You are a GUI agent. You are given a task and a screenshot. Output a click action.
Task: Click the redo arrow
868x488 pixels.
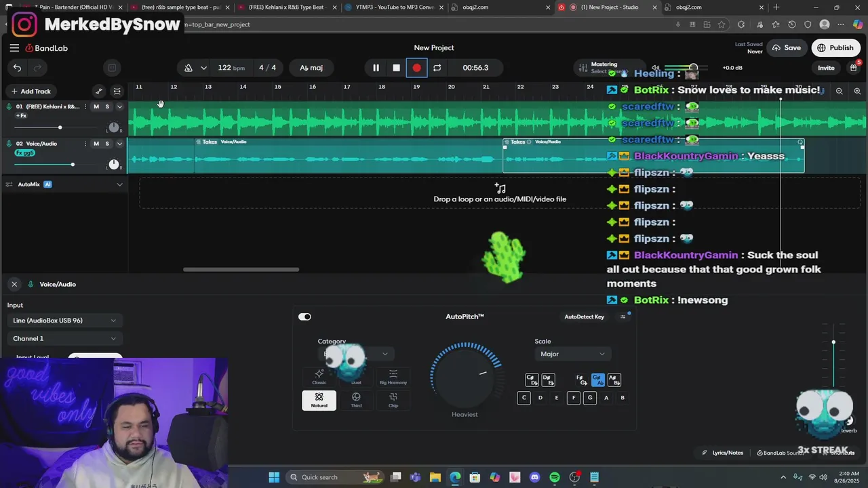(x=37, y=68)
